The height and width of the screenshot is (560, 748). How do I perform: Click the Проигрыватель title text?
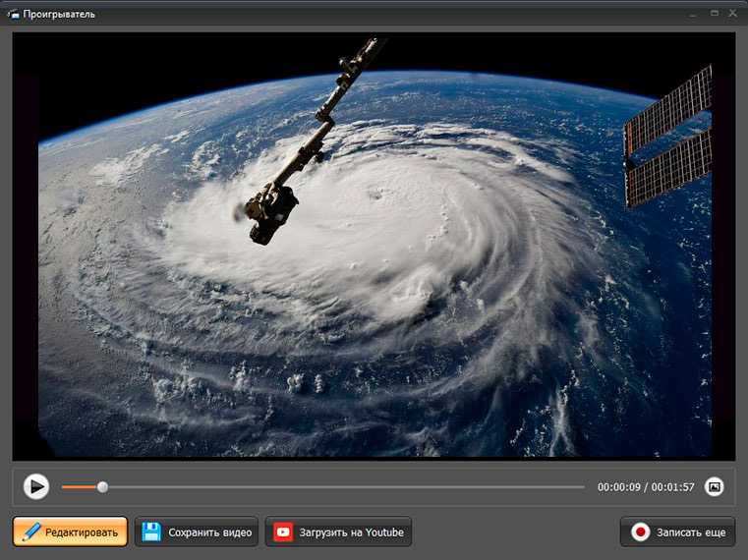click(x=59, y=15)
